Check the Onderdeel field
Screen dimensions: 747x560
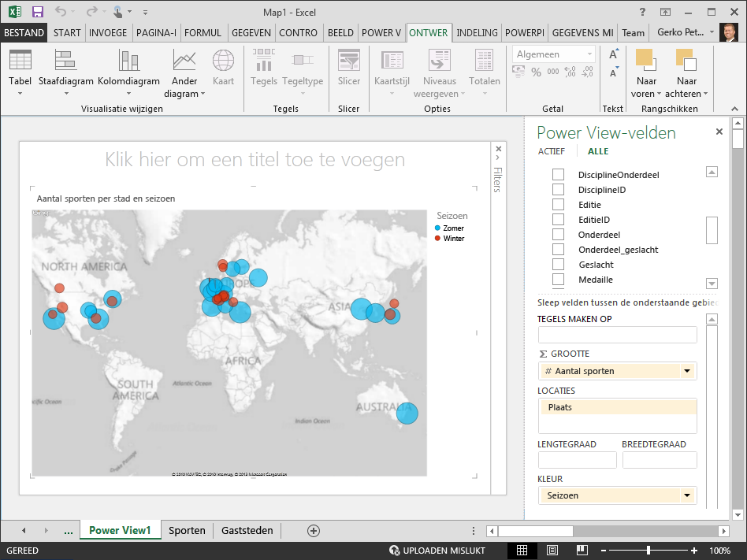click(x=558, y=234)
